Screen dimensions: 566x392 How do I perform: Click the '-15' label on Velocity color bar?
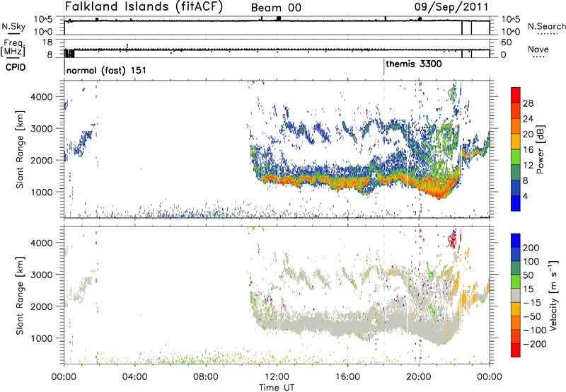(532, 302)
